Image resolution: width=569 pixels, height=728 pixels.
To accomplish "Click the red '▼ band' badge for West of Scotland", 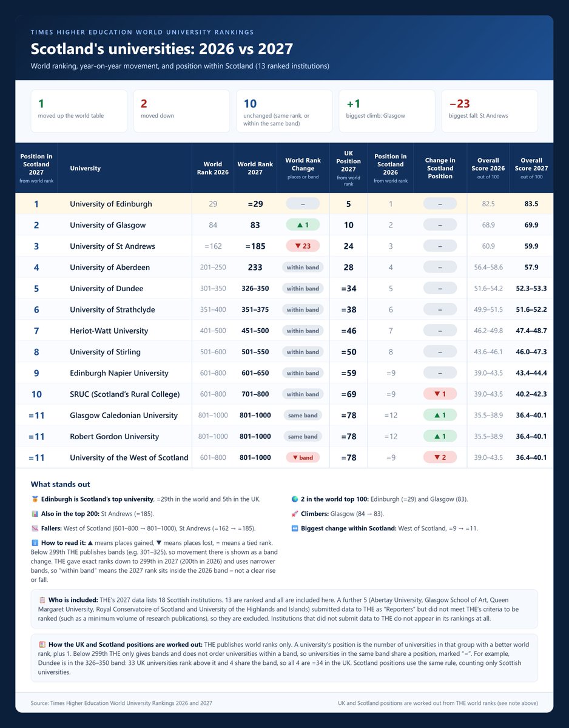I will click(303, 458).
